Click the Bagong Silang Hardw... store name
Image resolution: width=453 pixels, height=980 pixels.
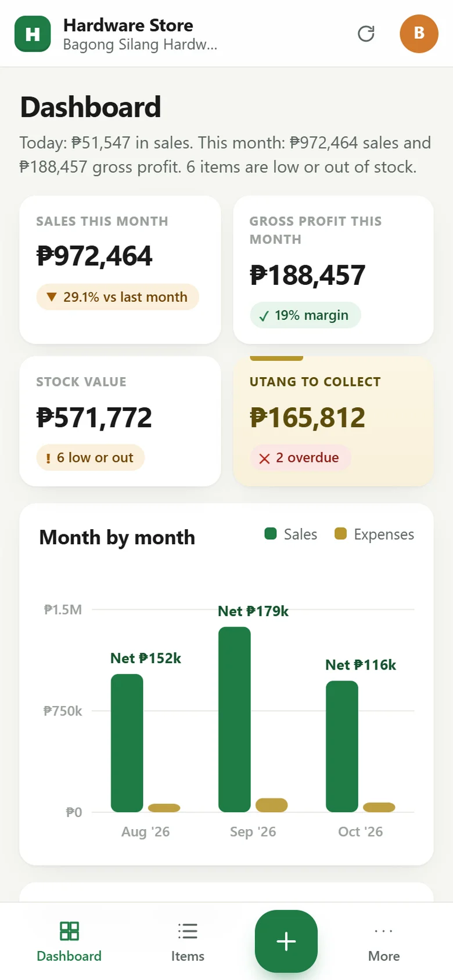[x=140, y=45]
